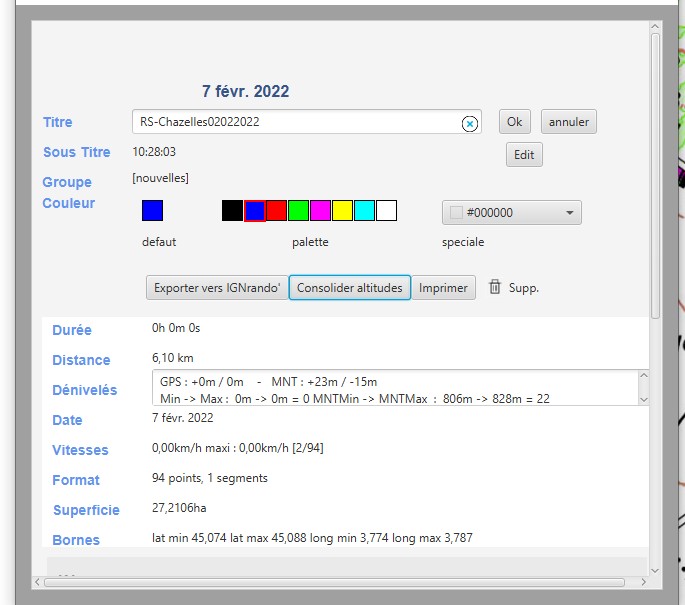Click Exporter vers IGNrando' button

(217, 288)
